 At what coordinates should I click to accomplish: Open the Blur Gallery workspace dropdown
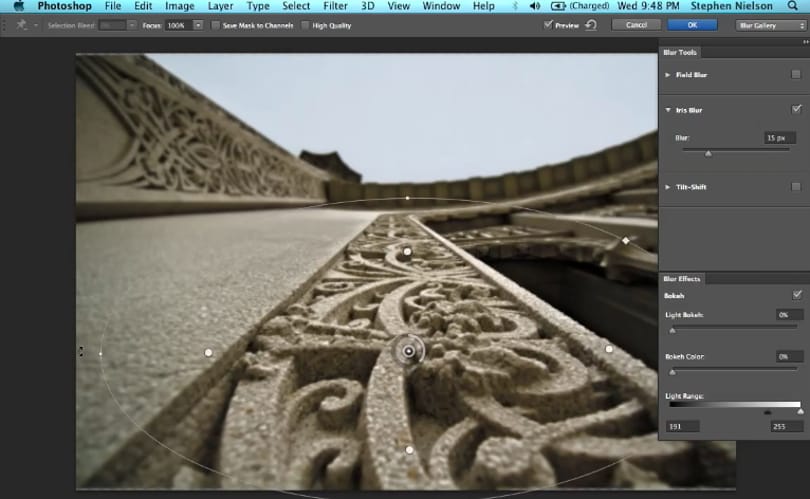click(x=771, y=25)
